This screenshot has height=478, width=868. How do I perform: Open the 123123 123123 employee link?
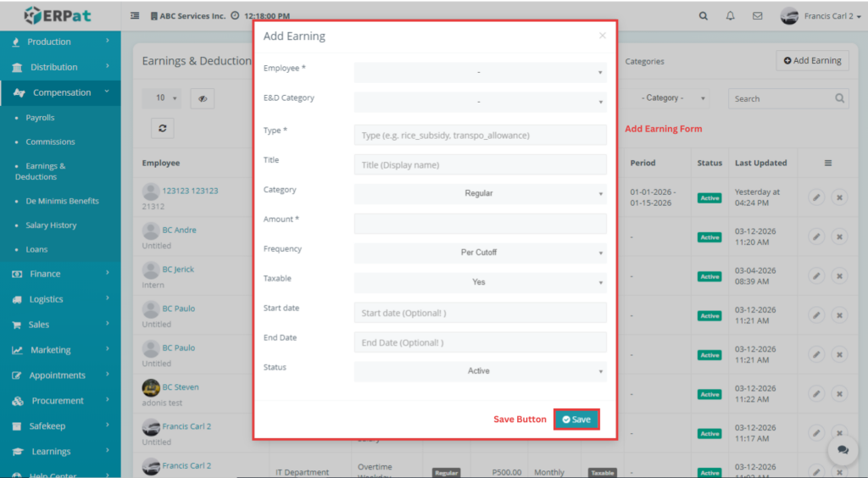point(190,191)
